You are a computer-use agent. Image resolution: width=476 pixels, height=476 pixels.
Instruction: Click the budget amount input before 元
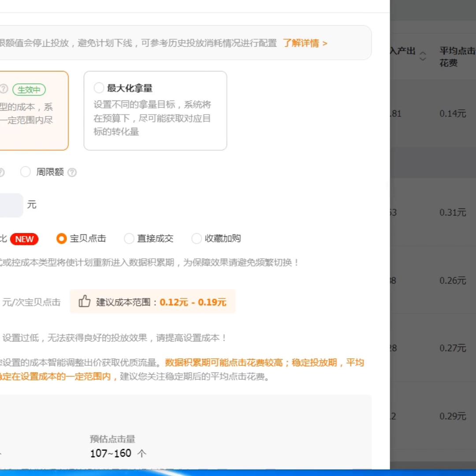tap(11, 205)
